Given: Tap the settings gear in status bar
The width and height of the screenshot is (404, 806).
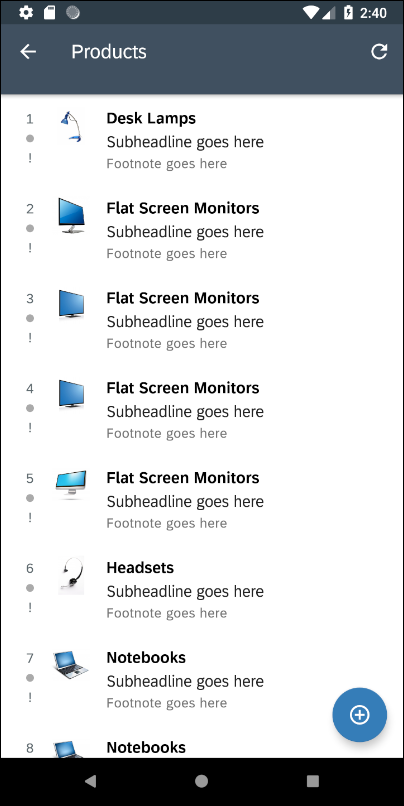Looking at the screenshot, I should click(x=26, y=12).
